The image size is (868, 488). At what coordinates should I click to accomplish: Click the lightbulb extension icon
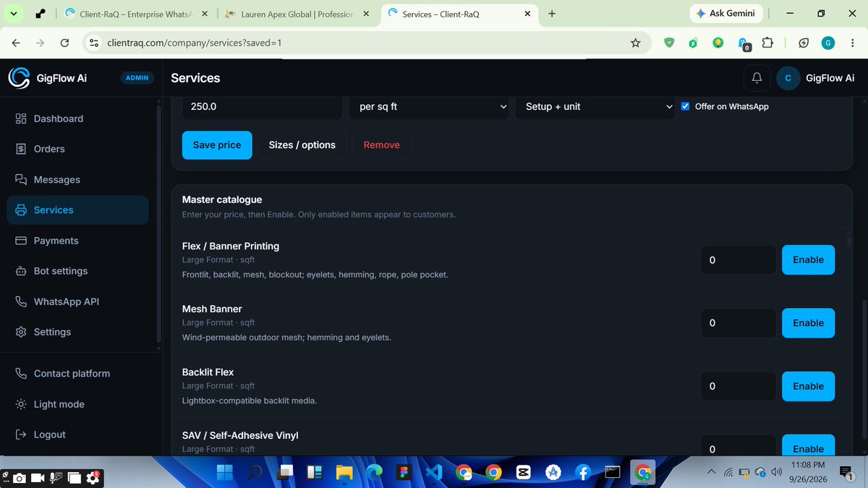coord(718,43)
